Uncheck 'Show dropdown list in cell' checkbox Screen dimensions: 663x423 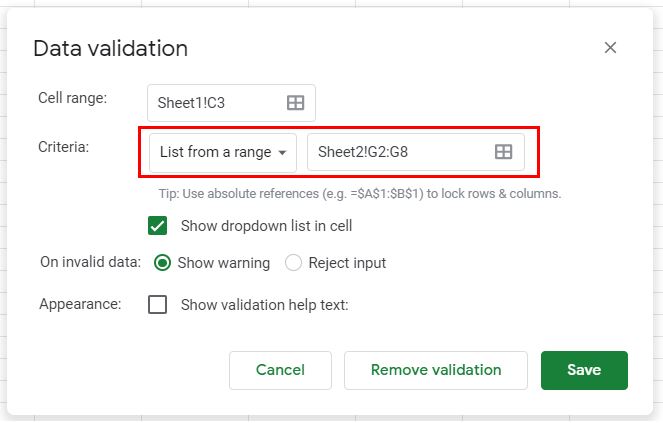pyautogui.click(x=157, y=226)
